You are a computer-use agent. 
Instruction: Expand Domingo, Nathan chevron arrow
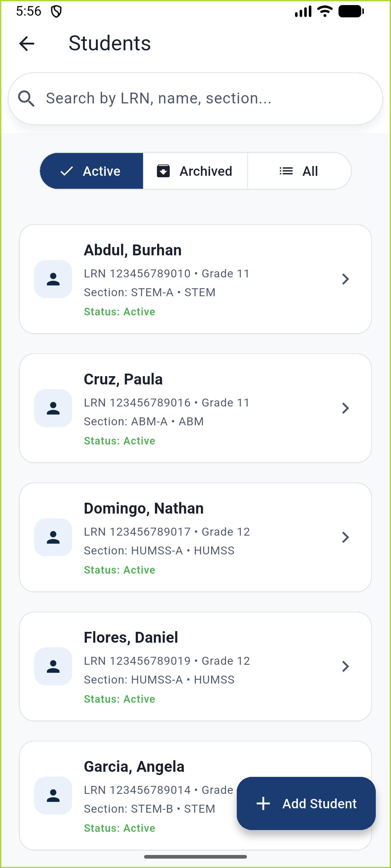pyautogui.click(x=346, y=537)
